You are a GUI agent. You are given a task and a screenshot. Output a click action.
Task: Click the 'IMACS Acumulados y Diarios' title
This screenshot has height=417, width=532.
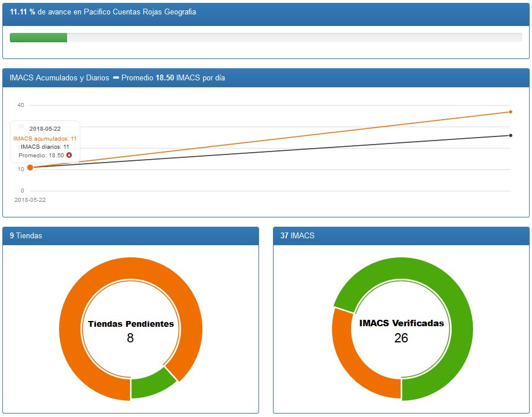(x=60, y=78)
